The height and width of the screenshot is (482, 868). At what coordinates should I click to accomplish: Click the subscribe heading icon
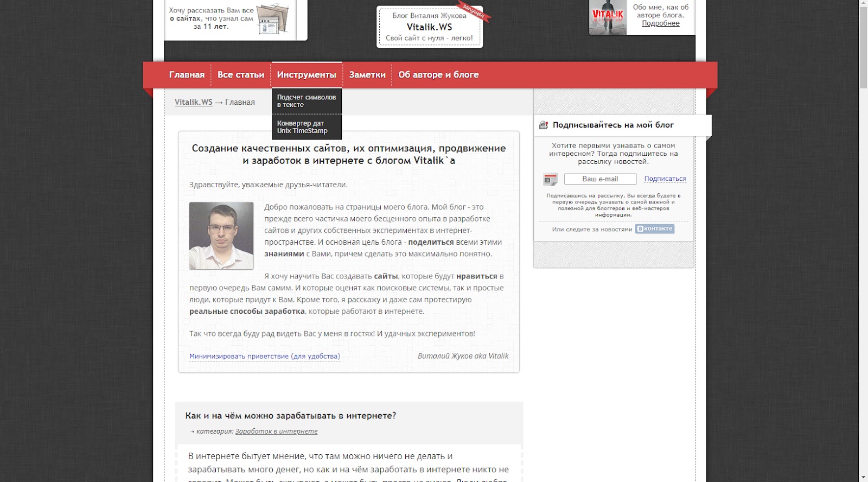(544, 125)
